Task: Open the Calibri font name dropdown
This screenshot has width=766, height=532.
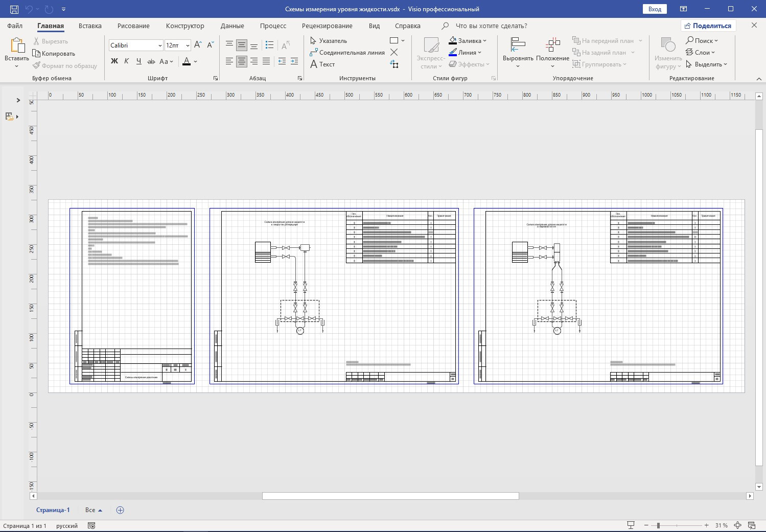Action: click(x=160, y=45)
